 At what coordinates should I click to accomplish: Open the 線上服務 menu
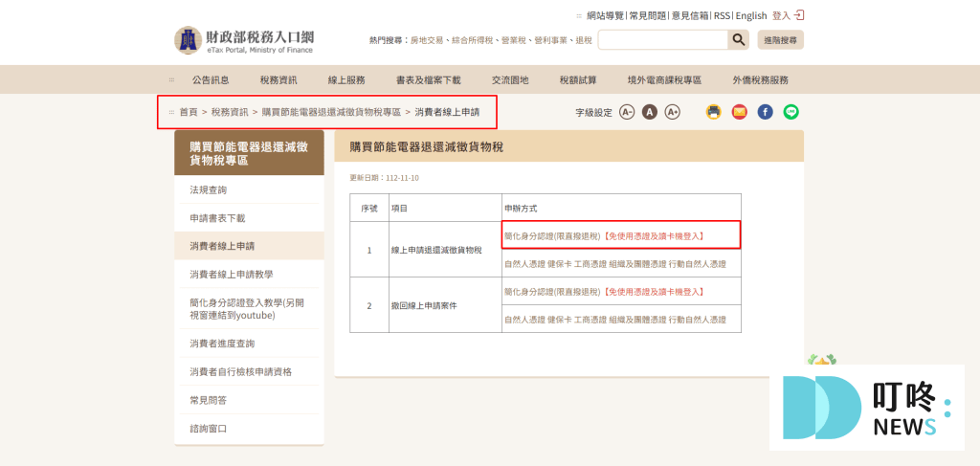[x=346, y=80]
